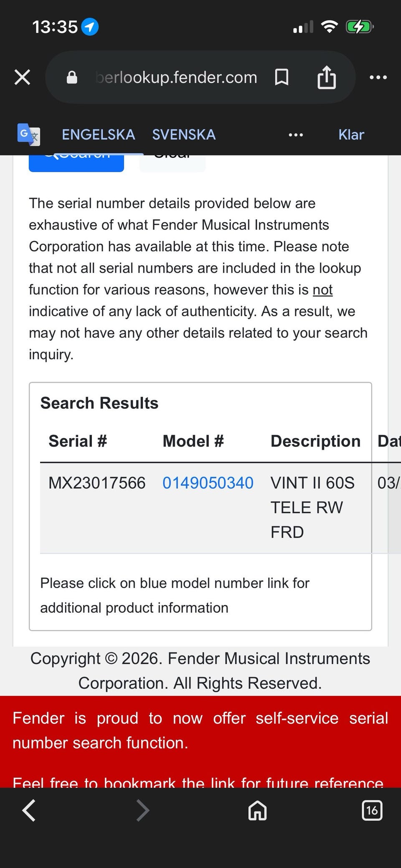The height and width of the screenshot is (868, 401).
Task: Select the ENGELSKA language tab
Action: pos(98,135)
